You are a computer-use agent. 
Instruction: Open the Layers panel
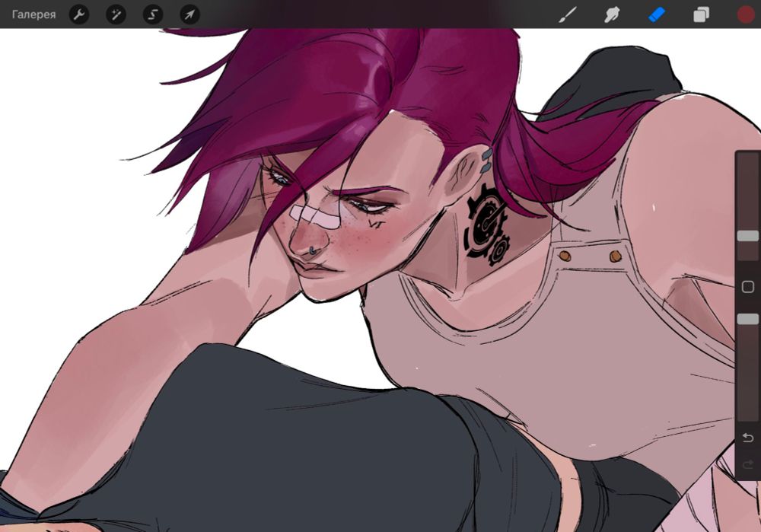tap(701, 14)
